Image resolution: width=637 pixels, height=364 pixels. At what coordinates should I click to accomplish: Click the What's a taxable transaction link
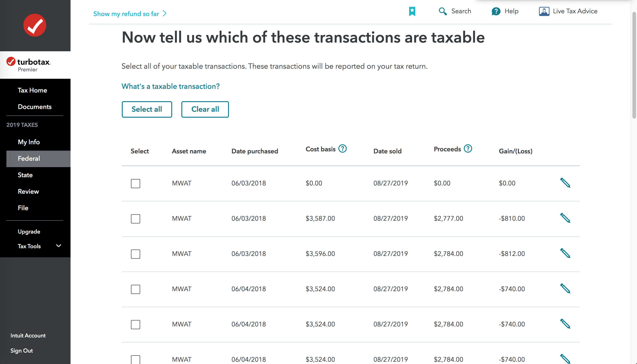[171, 86]
